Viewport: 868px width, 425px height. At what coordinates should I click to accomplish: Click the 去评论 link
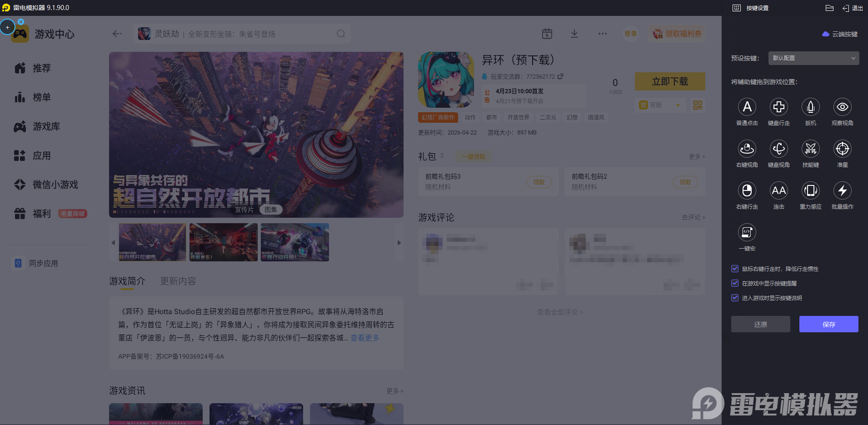point(693,217)
